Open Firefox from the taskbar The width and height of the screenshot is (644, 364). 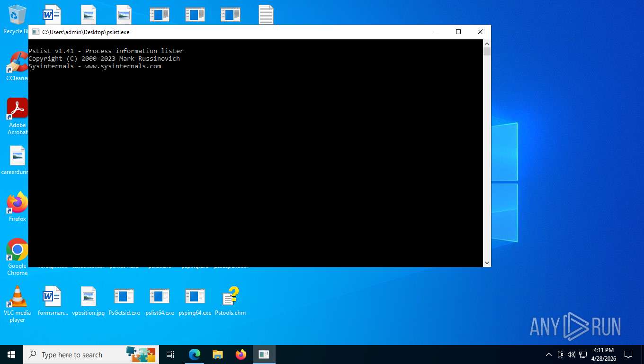point(241,355)
